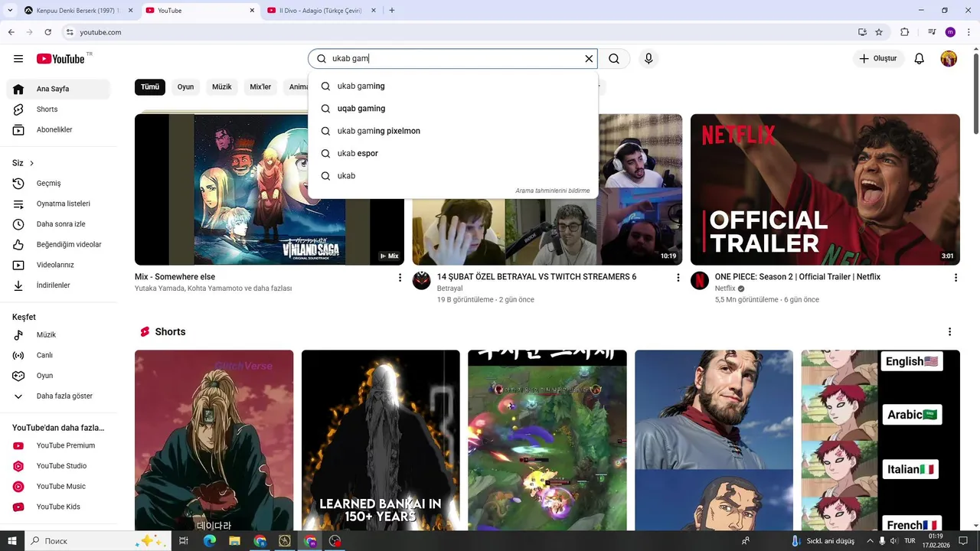
Task: Select the Oyun filter chip
Action: [186, 87]
